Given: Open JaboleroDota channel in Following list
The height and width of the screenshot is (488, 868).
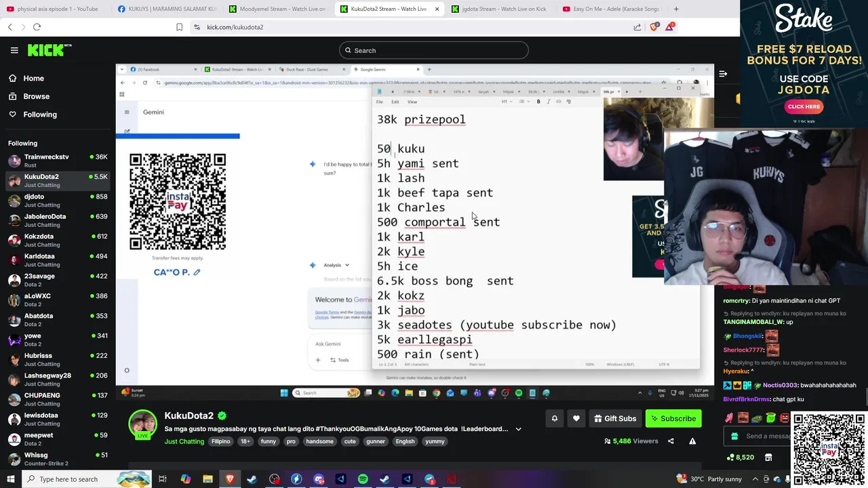Looking at the screenshot, I should tap(58, 220).
